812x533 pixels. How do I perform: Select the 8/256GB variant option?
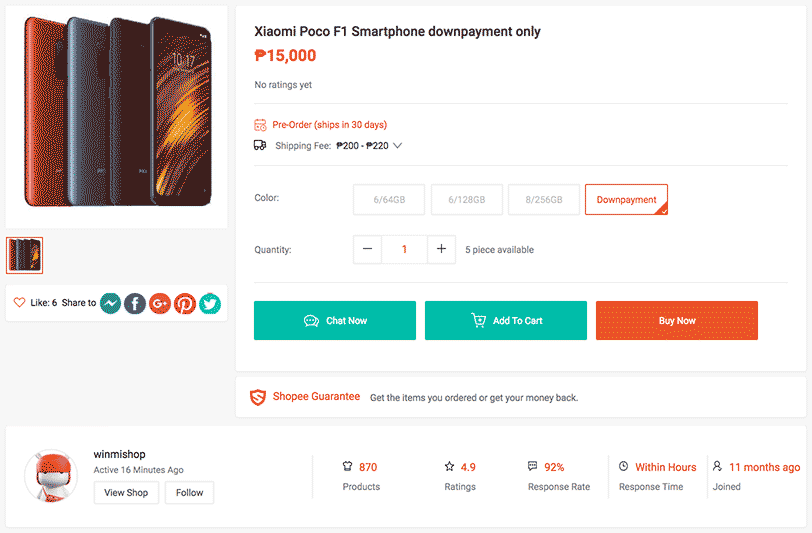544,199
